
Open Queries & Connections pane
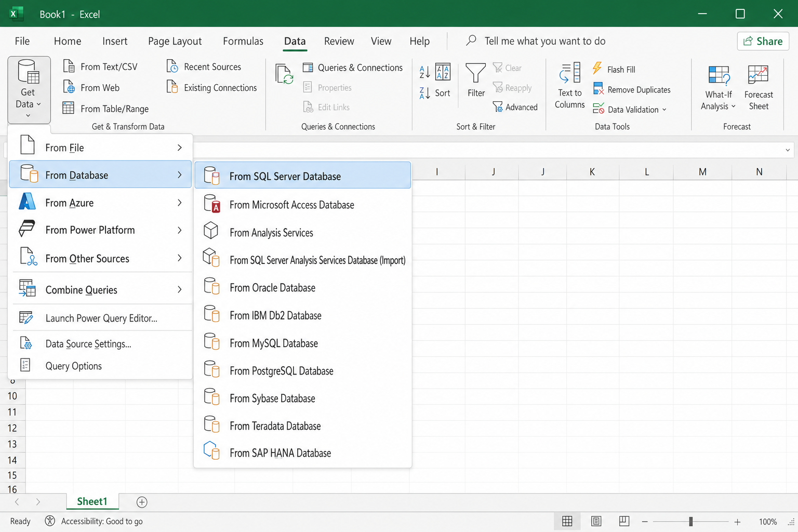click(x=353, y=68)
